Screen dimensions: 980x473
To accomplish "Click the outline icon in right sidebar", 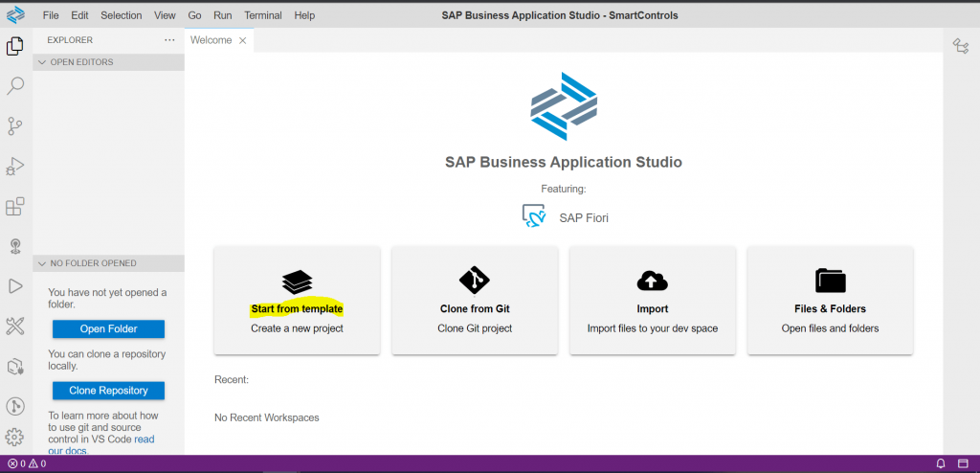I will [x=961, y=46].
